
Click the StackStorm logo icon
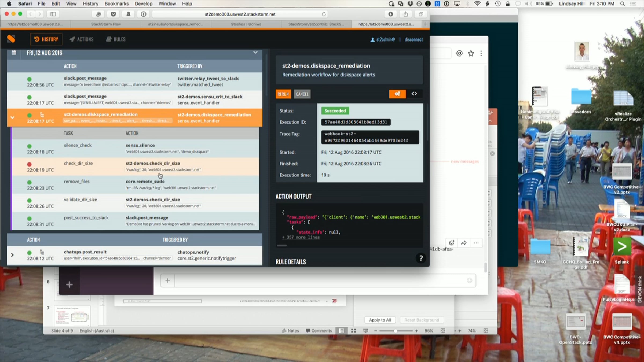click(x=11, y=39)
